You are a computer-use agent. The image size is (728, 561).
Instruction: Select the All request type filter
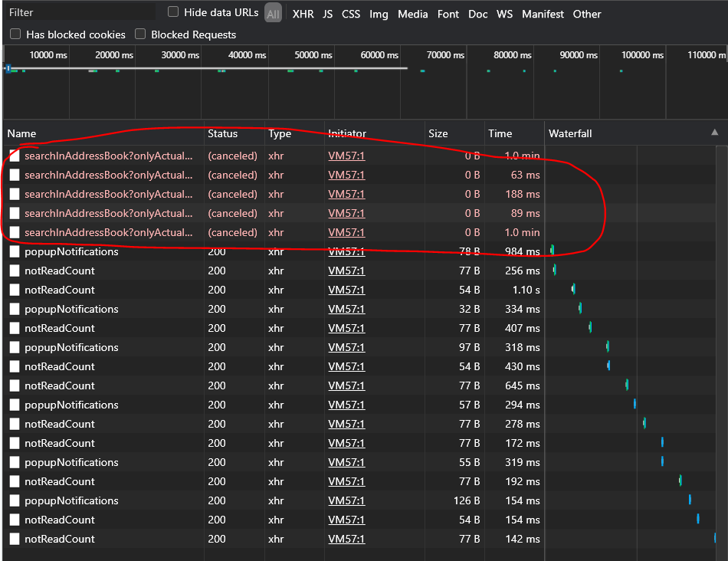click(x=273, y=14)
